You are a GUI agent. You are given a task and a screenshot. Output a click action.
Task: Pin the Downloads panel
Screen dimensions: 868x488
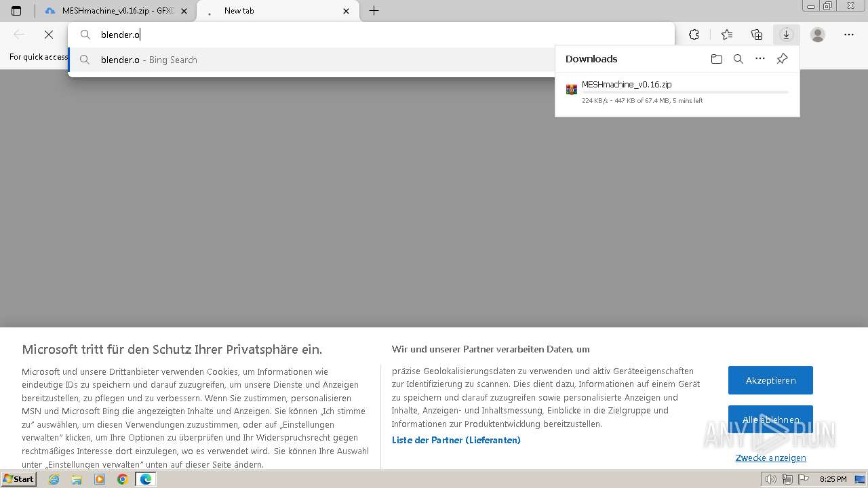pyautogui.click(x=782, y=59)
